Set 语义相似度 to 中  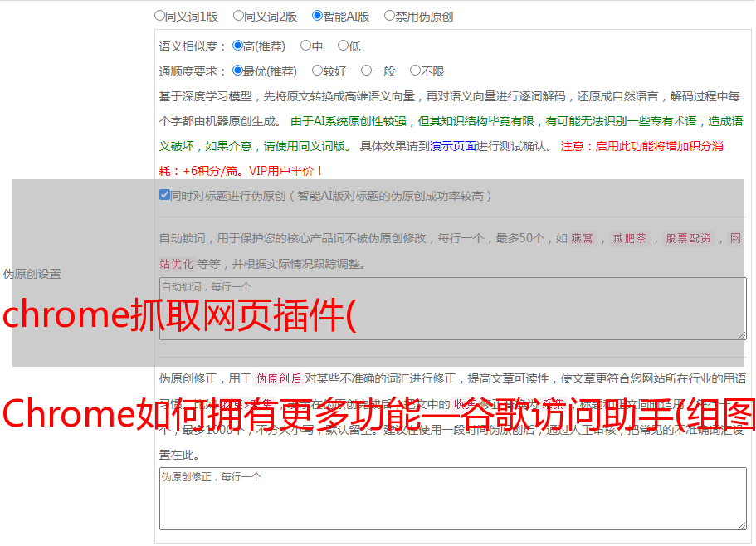coord(305,46)
